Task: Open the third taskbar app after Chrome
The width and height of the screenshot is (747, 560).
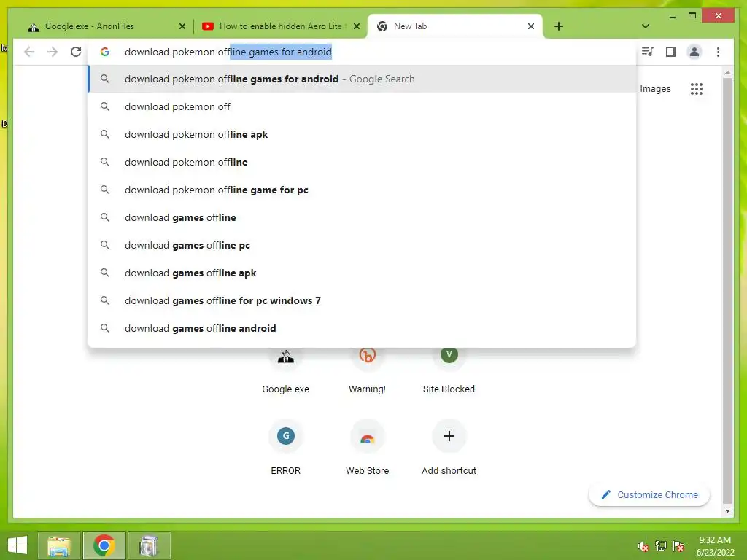Action: [x=149, y=545]
